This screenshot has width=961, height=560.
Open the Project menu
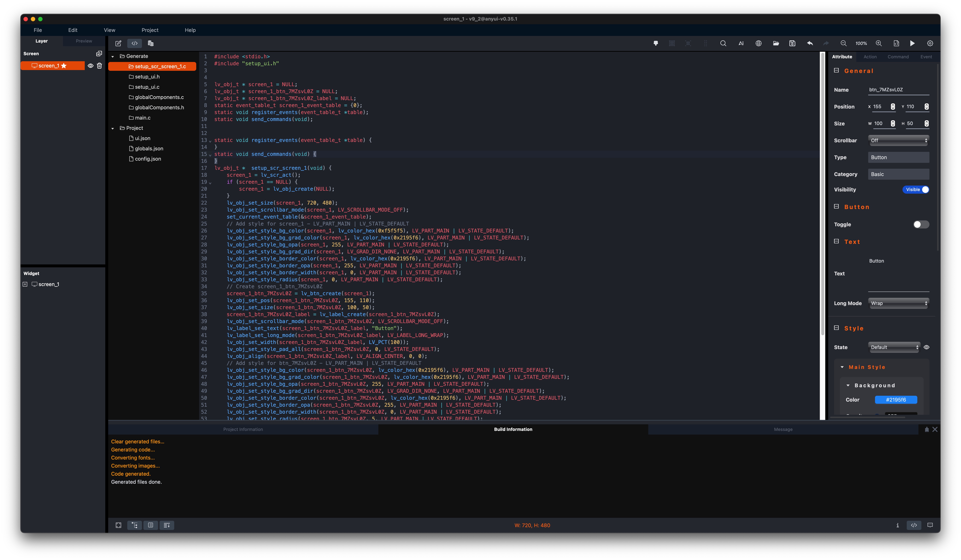[149, 30]
